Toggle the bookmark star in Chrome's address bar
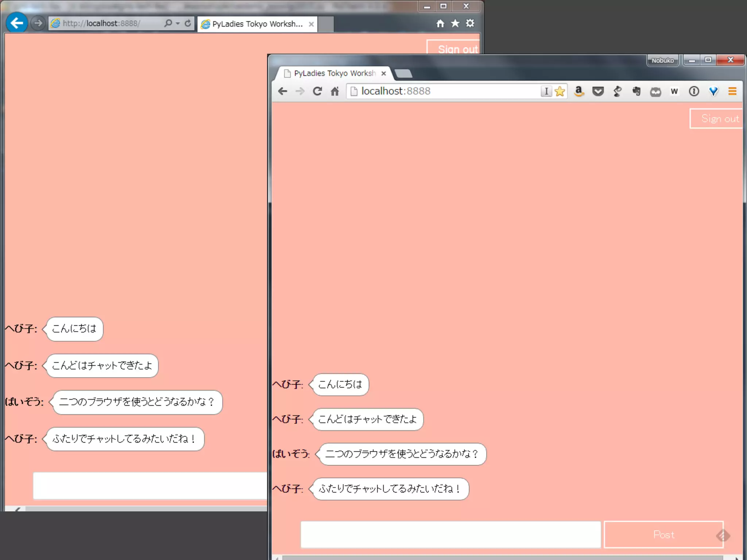Screen dimensions: 747x560 tap(560, 91)
